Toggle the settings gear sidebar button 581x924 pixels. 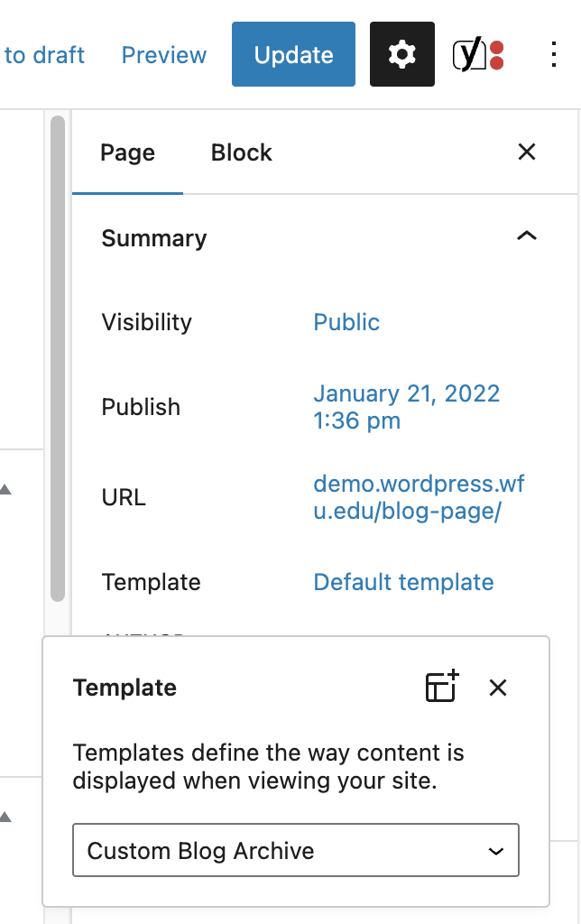pyautogui.click(x=401, y=54)
